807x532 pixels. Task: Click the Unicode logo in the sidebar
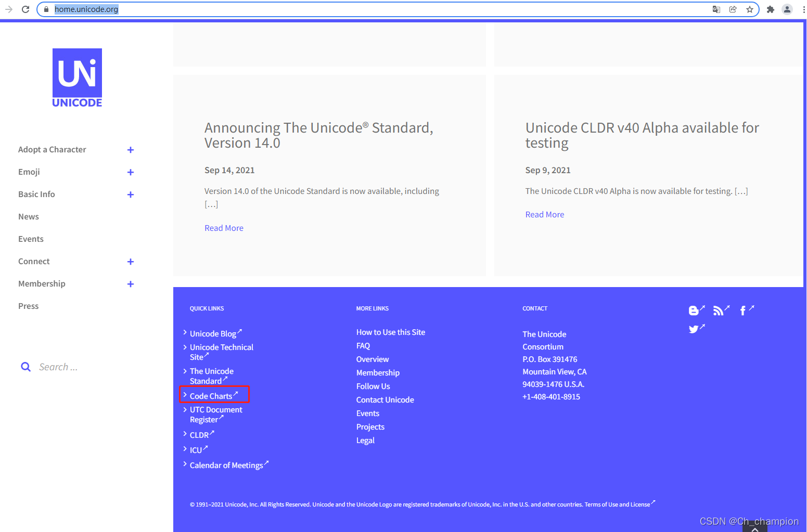[x=77, y=78]
